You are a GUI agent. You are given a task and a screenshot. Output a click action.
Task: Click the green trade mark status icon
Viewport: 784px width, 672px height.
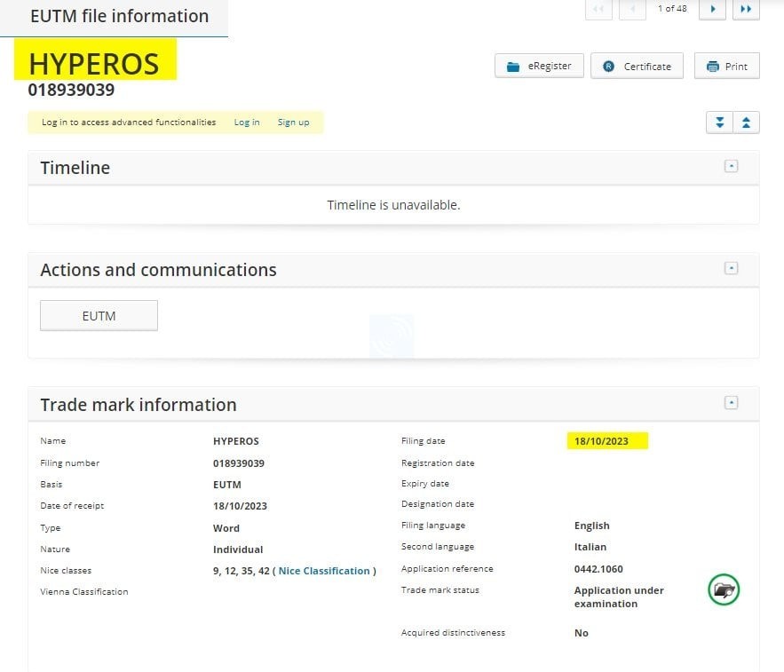(724, 589)
